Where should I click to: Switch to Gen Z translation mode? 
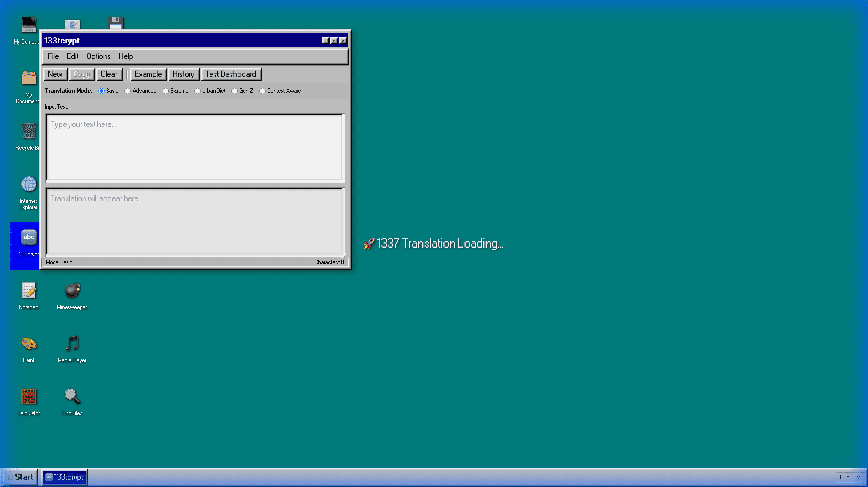(235, 91)
